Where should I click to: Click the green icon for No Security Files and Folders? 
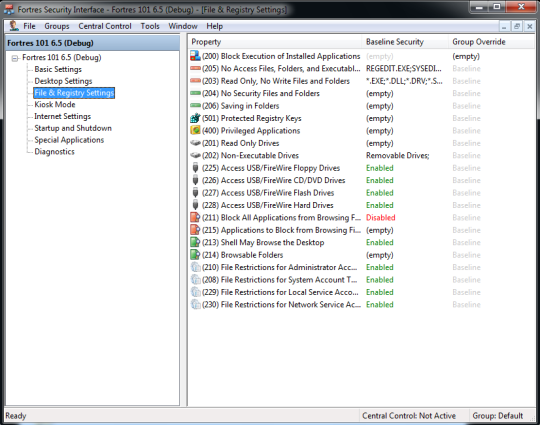click(x=195, y=93)
